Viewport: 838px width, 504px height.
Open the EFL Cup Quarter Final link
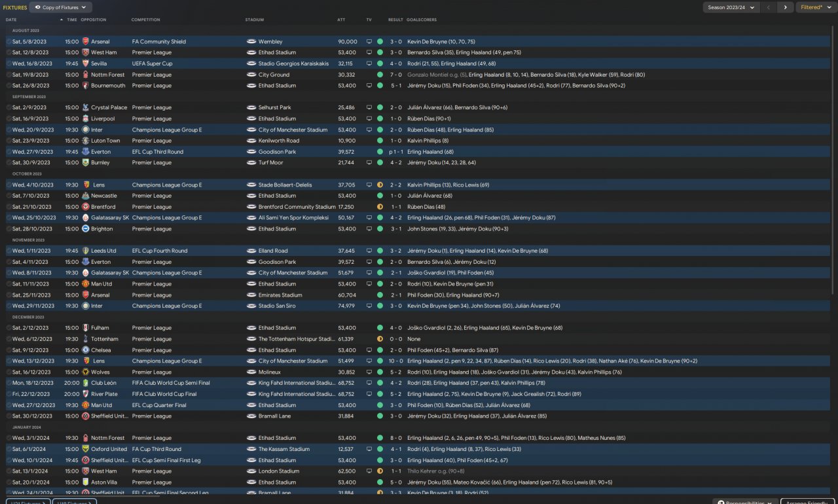(159, 405)
